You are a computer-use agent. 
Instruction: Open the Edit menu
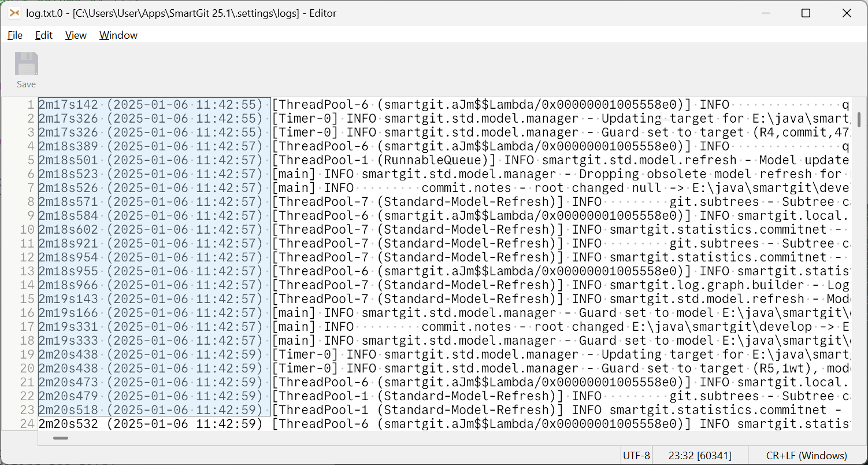click(x=43, y=35)
